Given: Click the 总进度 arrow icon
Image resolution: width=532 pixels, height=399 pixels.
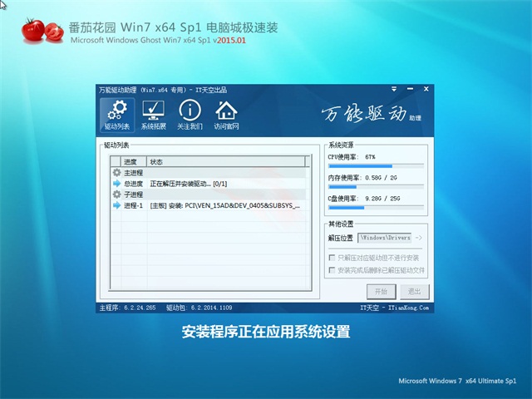Looking at the screenshot, I should click(x=116, y=183).
